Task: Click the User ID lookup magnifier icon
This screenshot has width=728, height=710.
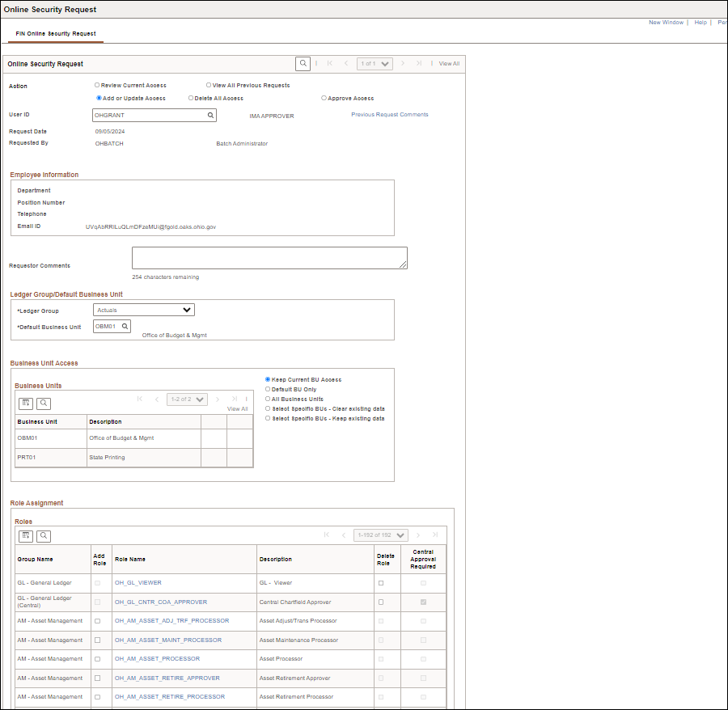Action: [x=210, y=116]
